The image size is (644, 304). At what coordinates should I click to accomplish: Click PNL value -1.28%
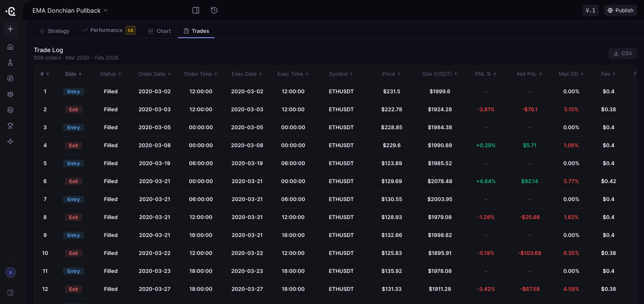click(x=486, y=217)
